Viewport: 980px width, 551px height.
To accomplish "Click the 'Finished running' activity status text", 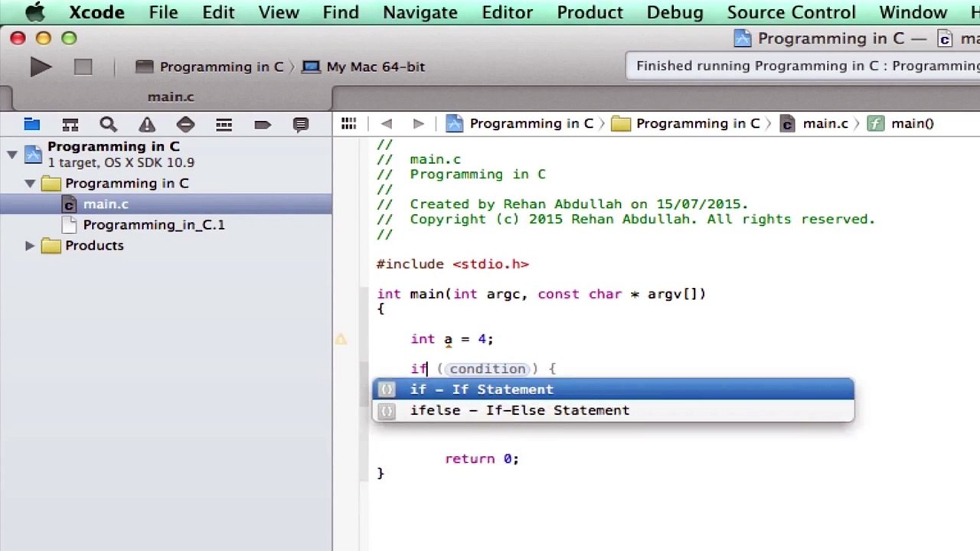I will [x=808, y=66].
